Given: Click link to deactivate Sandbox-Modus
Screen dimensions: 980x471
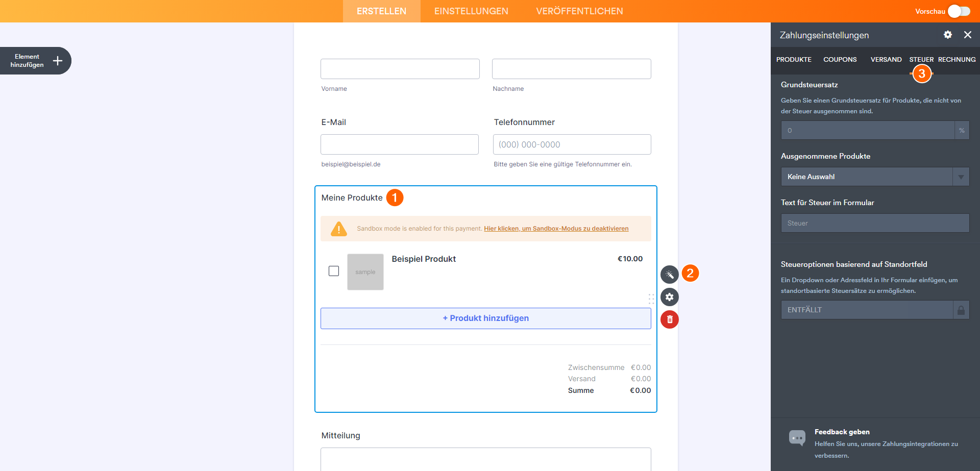Looking at the screenshot, I should point(556,229).
